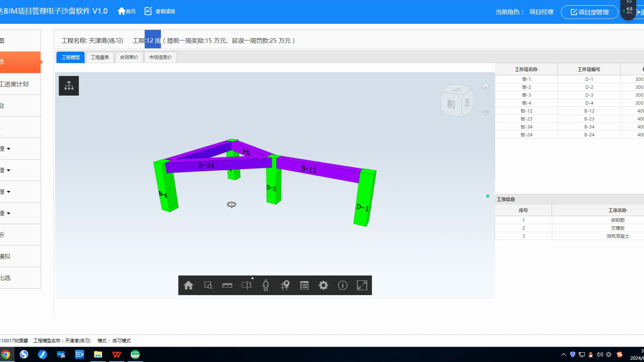
Task: Click the view cube home icon
Action: coord(486,86)
